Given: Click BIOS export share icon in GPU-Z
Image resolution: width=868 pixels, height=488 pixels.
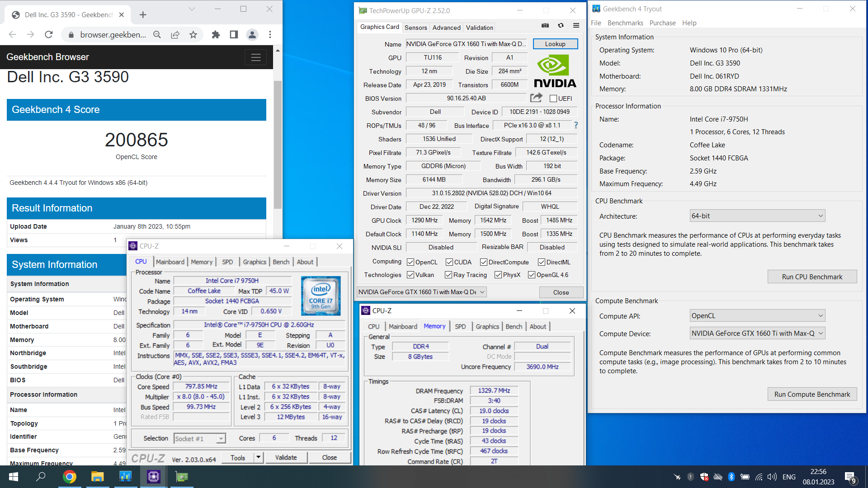Looking at the screenshot, I should [536, 98].
